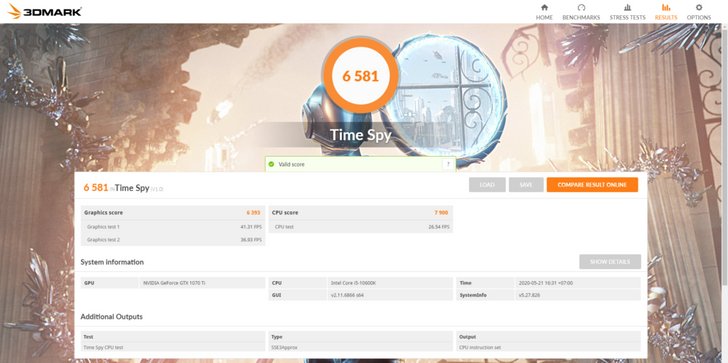Screen dimensions: 728x363
Task: Select the Graphics test 1 result row
Action: point(173,227)
